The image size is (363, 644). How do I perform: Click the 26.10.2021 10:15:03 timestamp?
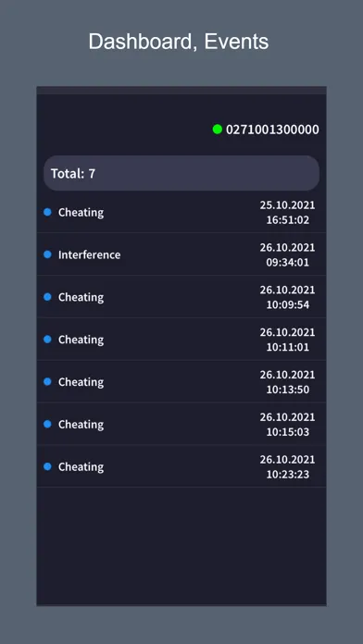point(287,425)
